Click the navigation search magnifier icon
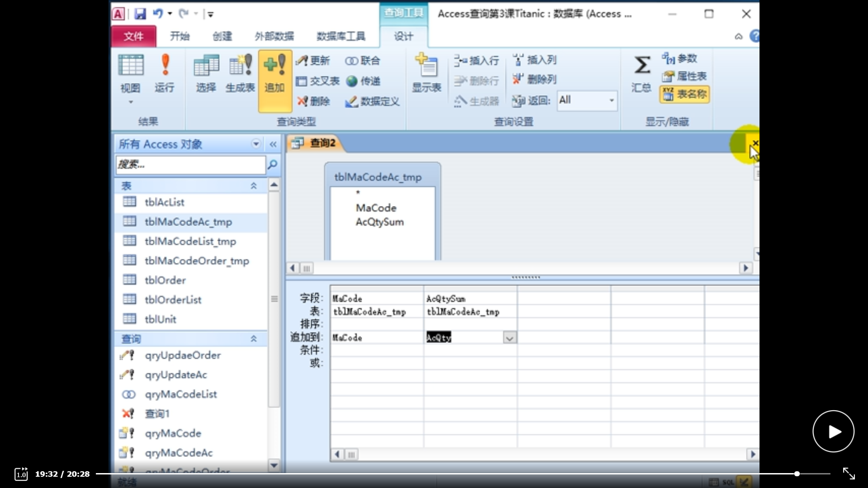The image size is (868, 488). coord(273,164)
